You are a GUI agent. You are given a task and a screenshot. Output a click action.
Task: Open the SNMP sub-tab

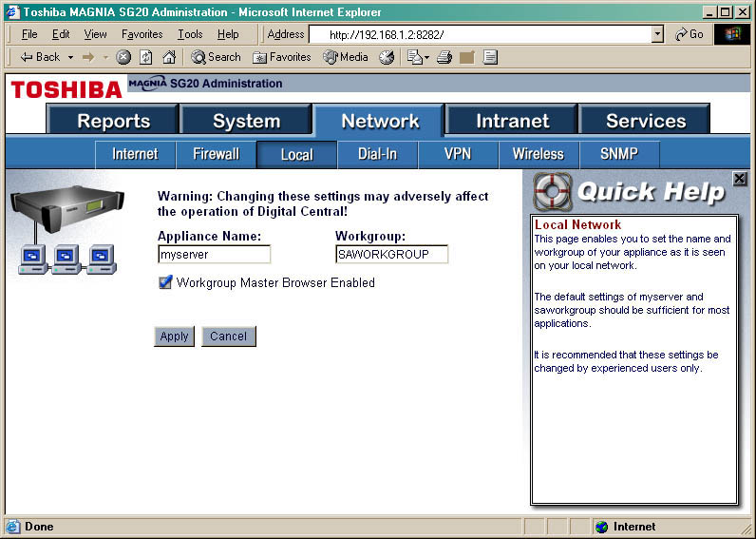point(619,154)
